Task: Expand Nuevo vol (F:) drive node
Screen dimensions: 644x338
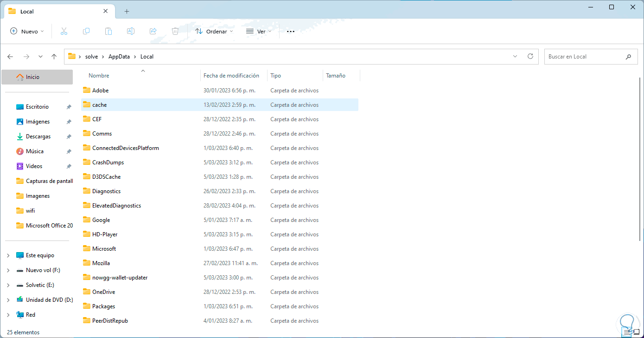Action: pyautogui.click(x=8, y=270)
